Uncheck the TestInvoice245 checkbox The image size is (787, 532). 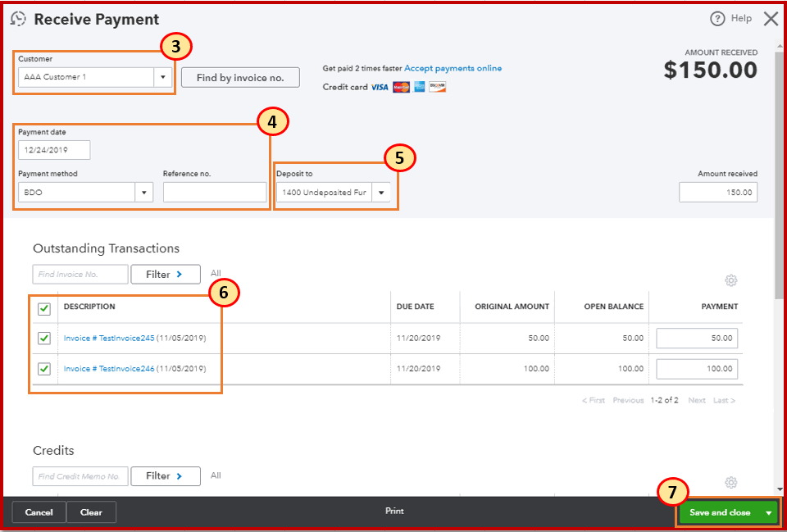pos(44,339)
